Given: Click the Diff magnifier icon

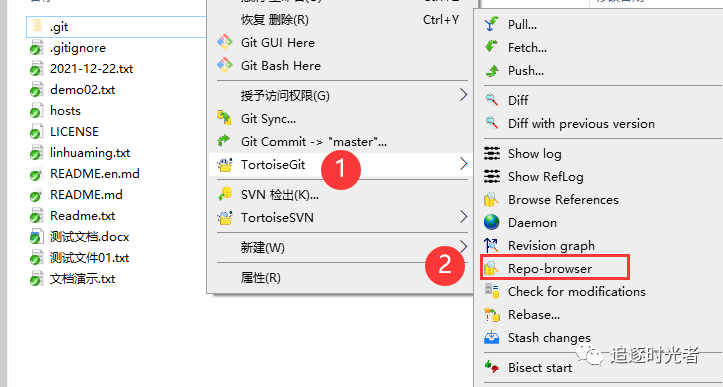Looking at the screenshot, I should coord(492,100).
